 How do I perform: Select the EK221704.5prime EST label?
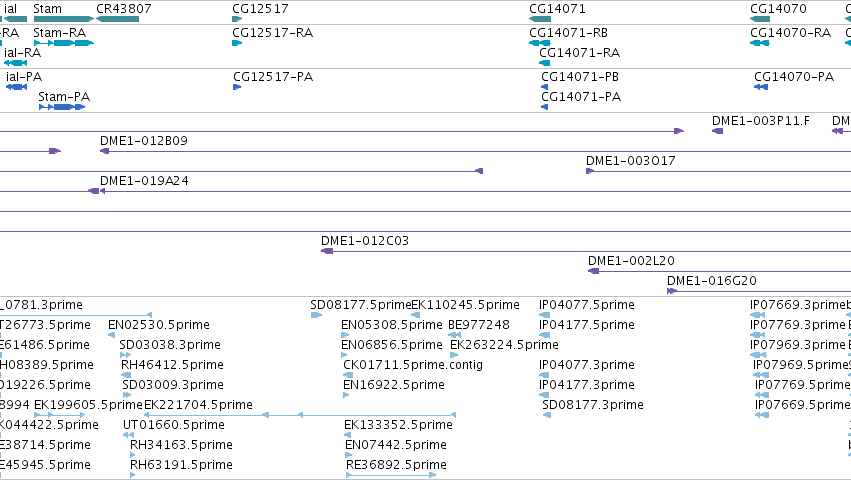[198, 405]
